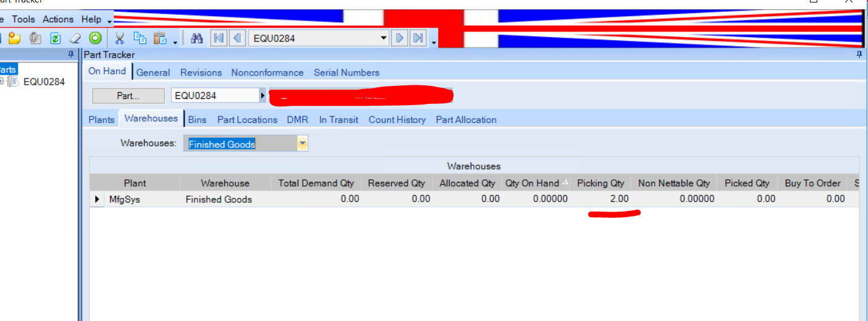Screen dimensions: 868x321
Task: Sort by the Warehouse column header
Action: 225,183
